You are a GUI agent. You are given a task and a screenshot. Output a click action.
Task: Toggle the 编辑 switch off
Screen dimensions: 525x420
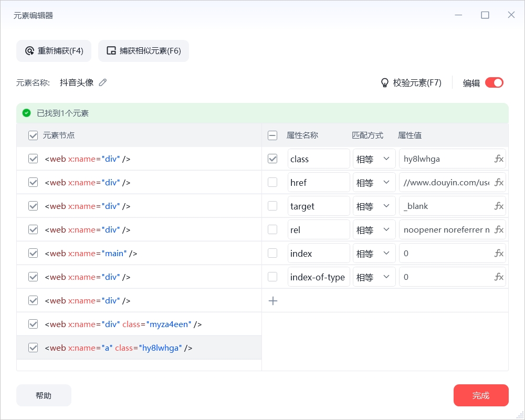click(x=494, y=83)
